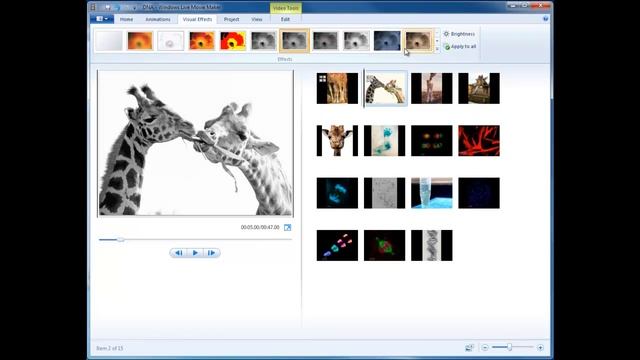This screenshot has width=640, height=360.
Task: Open the Help icon
Action: point(545,19)
